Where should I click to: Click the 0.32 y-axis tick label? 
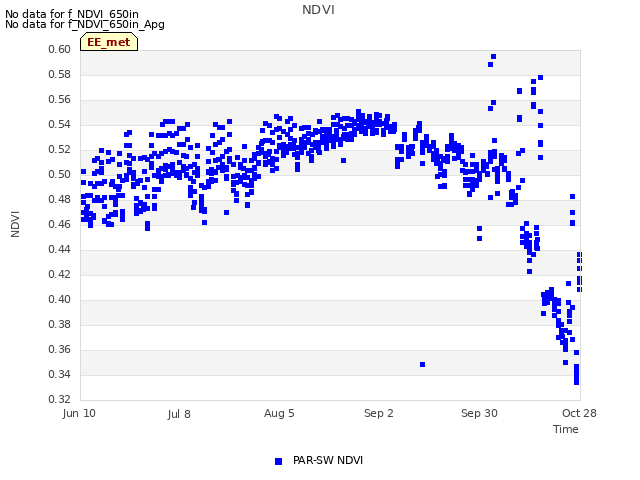[x=60, y=399]
